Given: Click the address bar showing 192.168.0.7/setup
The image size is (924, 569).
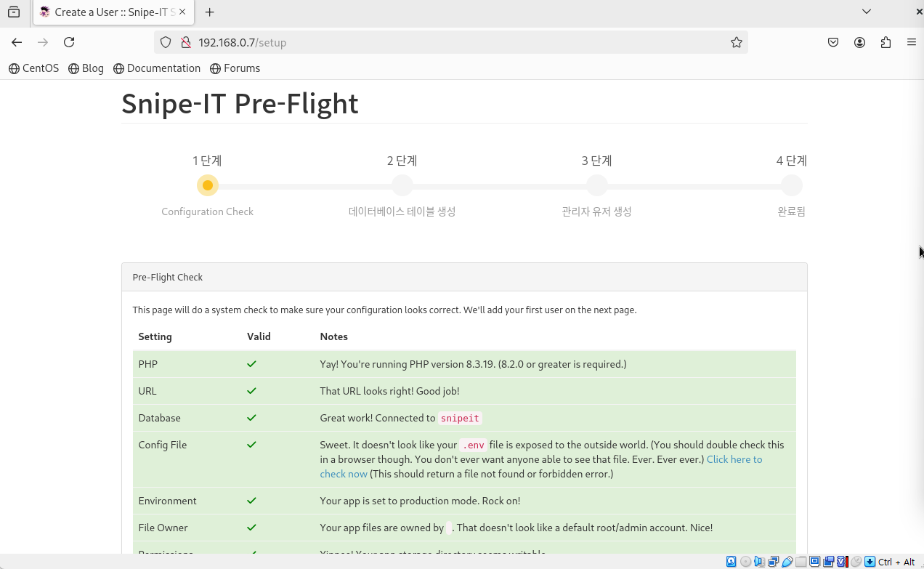Looking at the screenshot, I should point(450,42).
